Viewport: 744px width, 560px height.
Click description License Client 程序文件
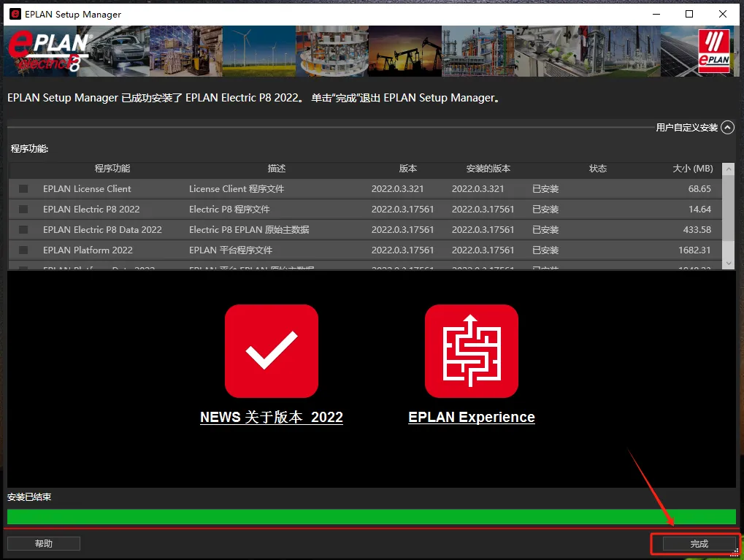tap(237, 189)
